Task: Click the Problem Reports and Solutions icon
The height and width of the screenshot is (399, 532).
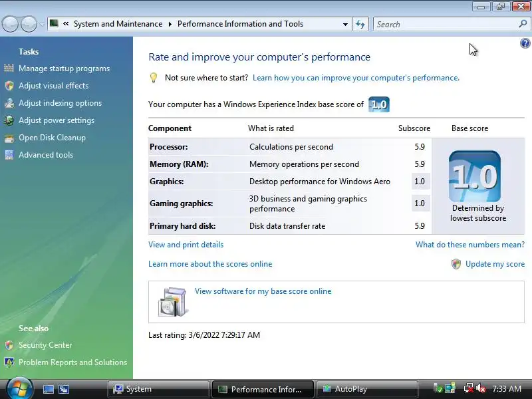Action: pyautogui.click(x=9, y=362)
